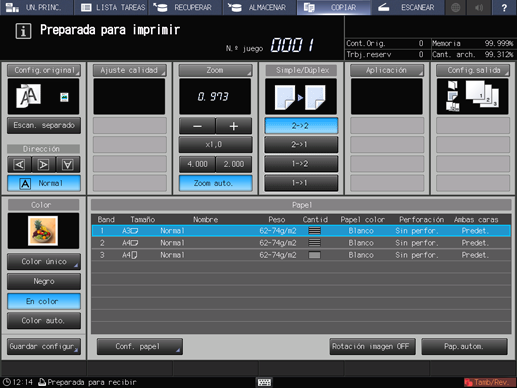Select 2->2 duplex mode
The height and width of the screenshot is (388, 517).
coord(301,126)
